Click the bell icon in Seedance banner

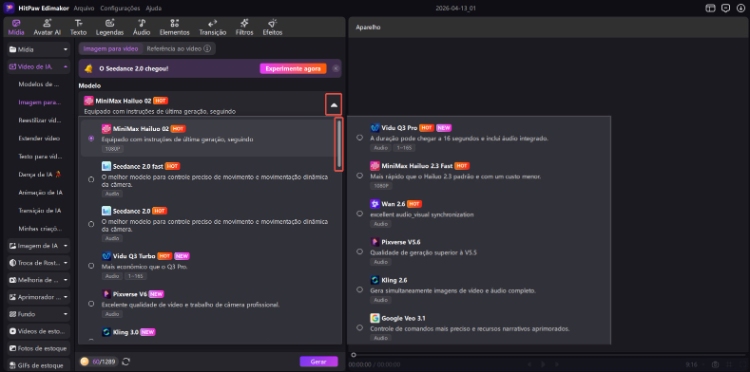point(88,68)
